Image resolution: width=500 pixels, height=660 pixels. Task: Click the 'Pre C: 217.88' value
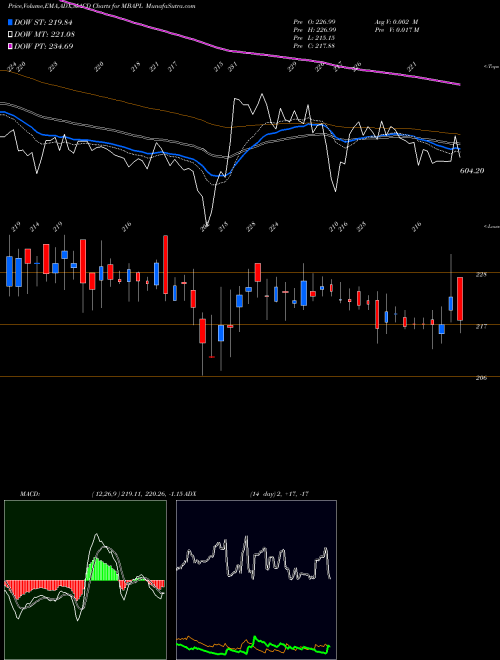(x=314, y=45)
